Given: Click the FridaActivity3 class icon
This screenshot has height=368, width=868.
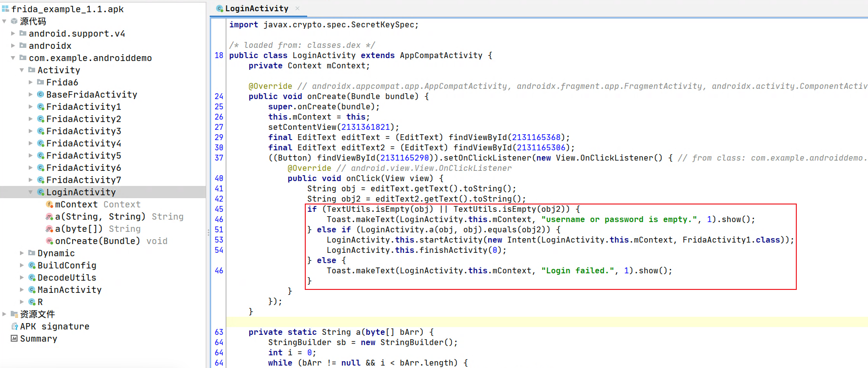Looking at the screenshot, I should (x=40, y=131).
